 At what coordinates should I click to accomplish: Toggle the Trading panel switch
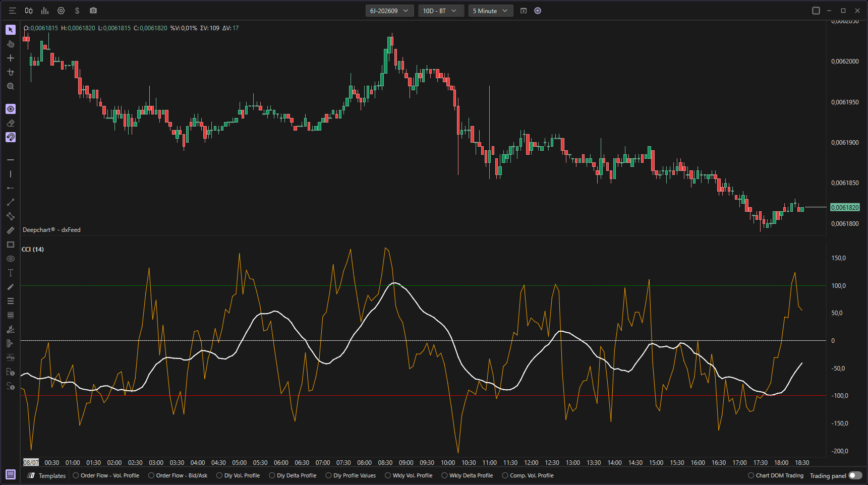pos(855,475)
